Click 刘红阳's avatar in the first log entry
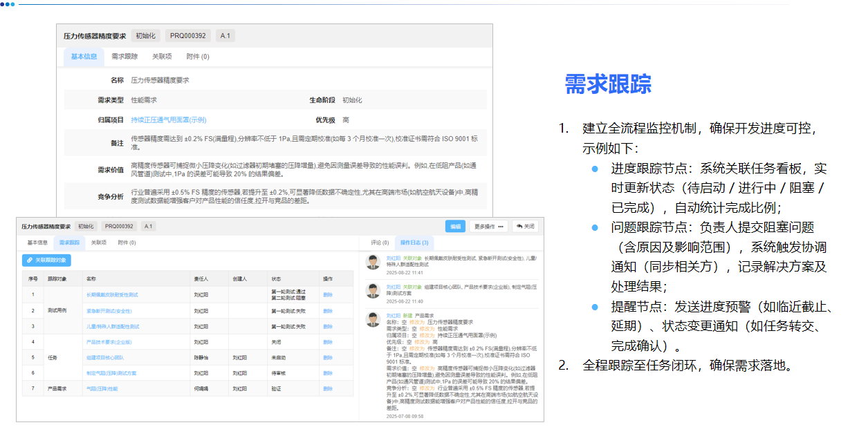The image size is (868, 436). click(373, 263)
